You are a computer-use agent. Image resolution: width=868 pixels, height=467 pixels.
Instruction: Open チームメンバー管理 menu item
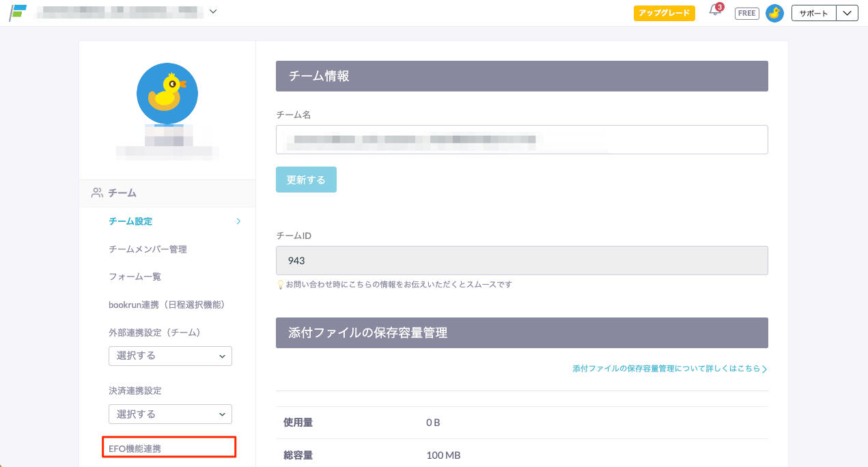tap(148, 249)
